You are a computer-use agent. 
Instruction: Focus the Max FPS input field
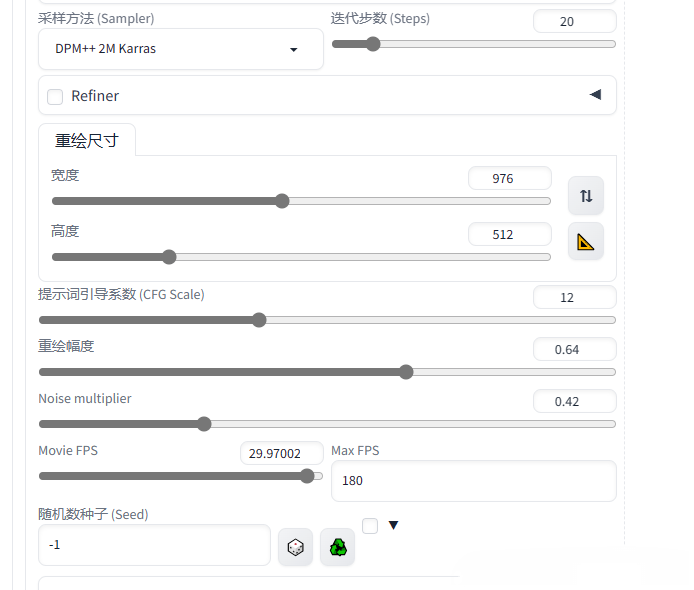tap(474, 481)
